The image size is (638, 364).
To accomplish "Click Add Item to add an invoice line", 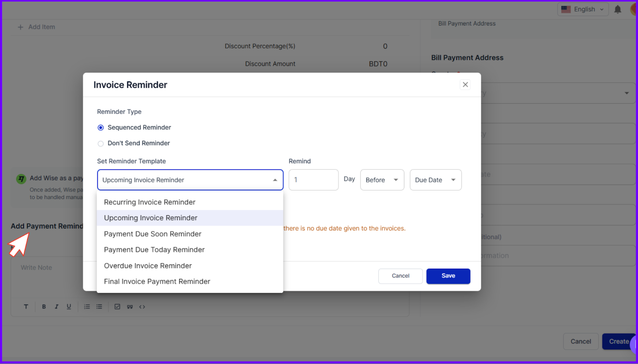I will pyautogui.click(x=36, y=27).
